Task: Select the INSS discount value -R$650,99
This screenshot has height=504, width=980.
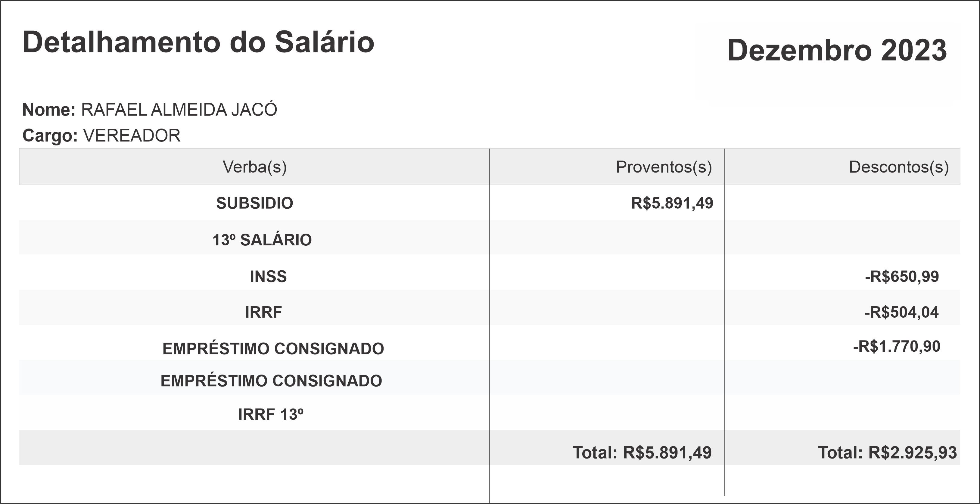Action: [x=902, y=276]
